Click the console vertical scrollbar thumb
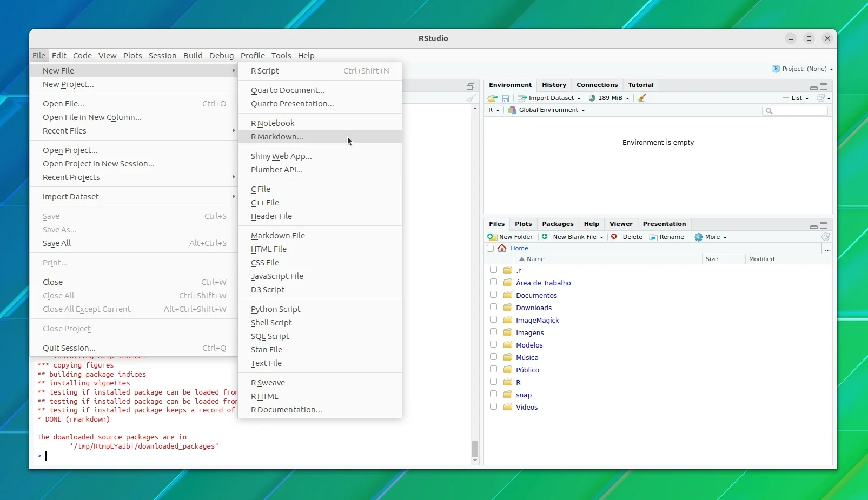Screen dimensions: 868x500 (x=475, y=449)
